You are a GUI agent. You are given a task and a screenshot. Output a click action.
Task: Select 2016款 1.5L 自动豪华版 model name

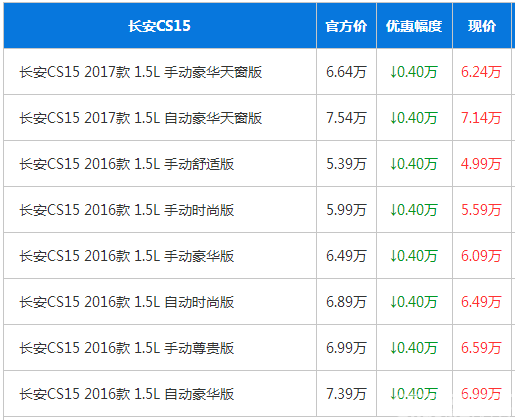click(127, 394)
